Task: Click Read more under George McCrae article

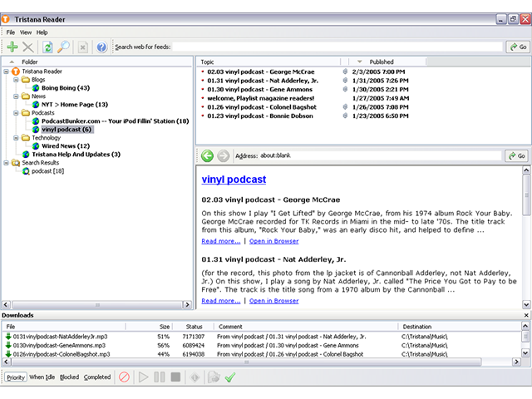Action: tap(221, 241)
